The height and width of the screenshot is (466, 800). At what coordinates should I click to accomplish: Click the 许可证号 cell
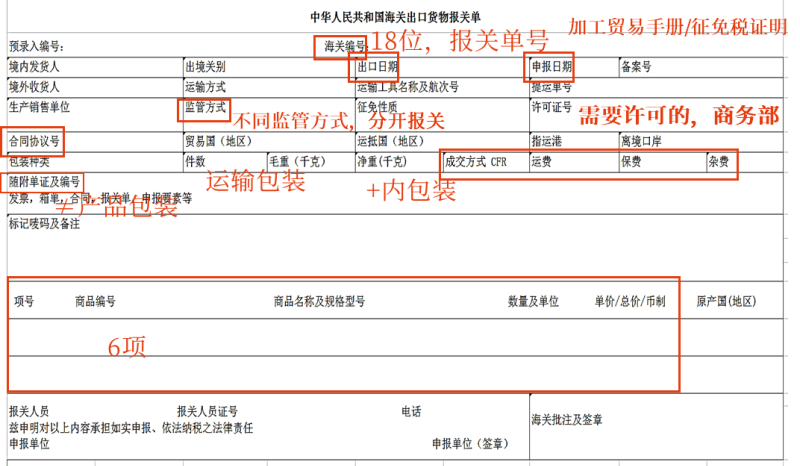pyautogui.click(x=657, y=114)
